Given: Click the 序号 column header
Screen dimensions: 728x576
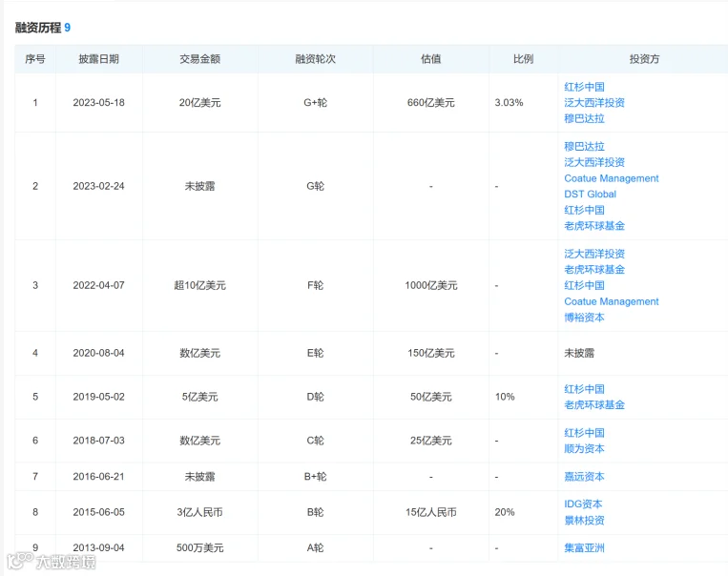Looking at the screenshot, I should point(35,59).
